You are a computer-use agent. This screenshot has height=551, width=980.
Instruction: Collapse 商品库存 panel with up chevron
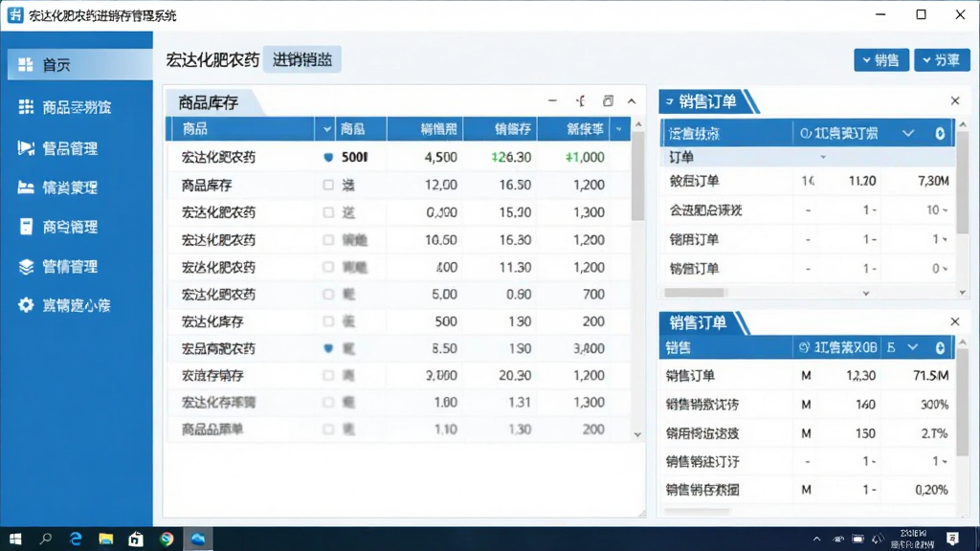tap(632, 101)
